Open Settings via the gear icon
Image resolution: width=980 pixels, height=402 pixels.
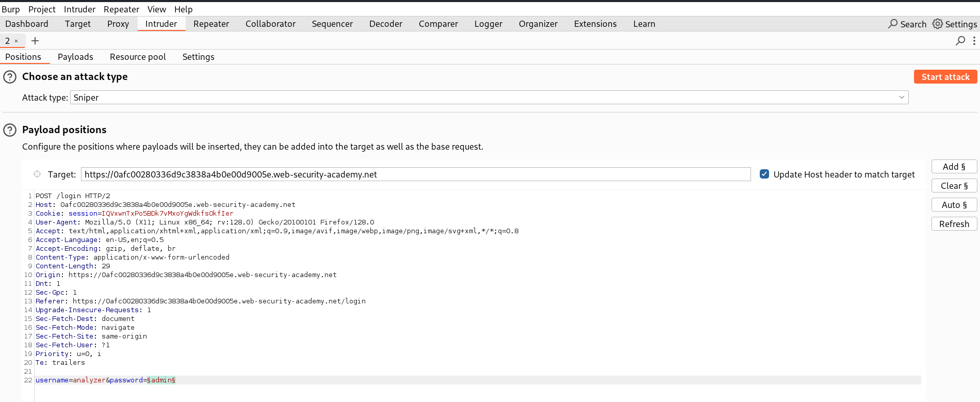[x=938, y=24]
